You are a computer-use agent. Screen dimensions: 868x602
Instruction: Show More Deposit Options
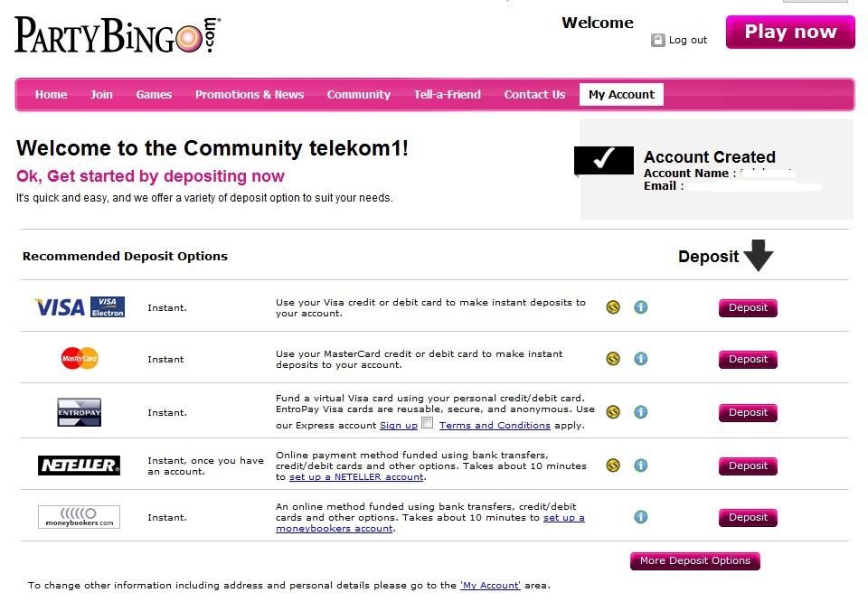[694, 560]
